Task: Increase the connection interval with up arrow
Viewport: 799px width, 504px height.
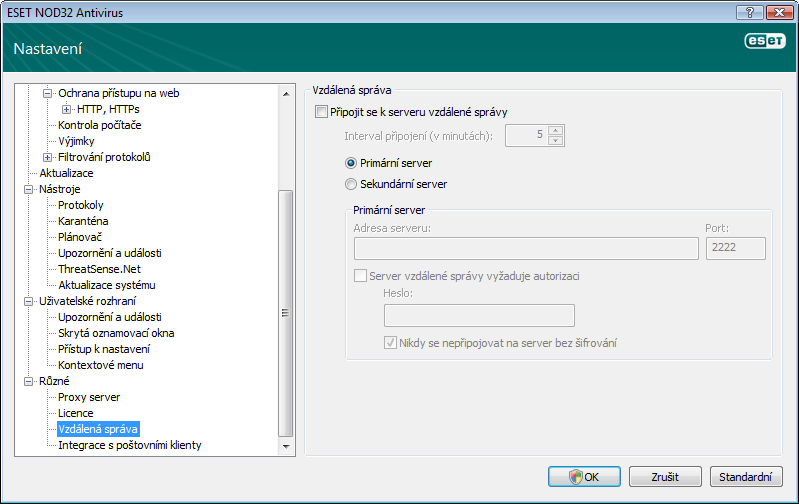Action: 555,130
